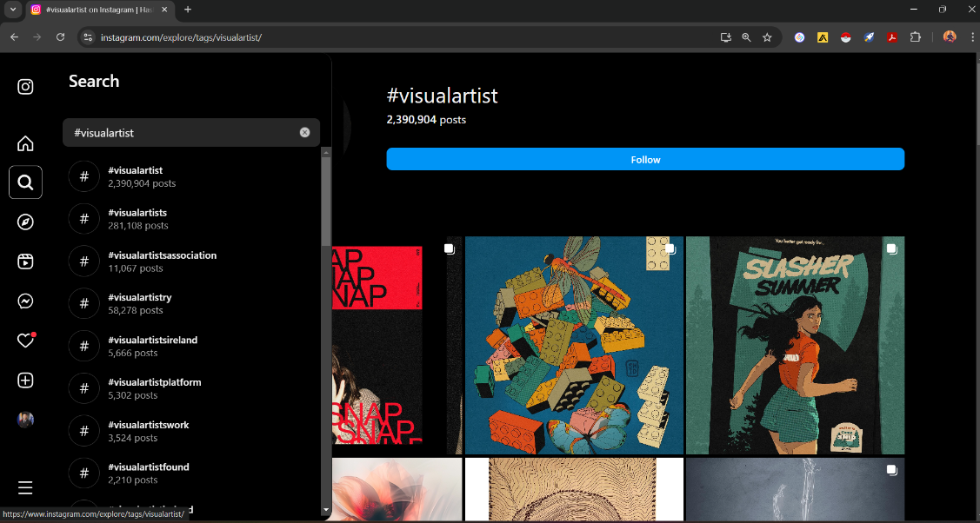980x523 pixels.
Task: Open the Reels icon in sidebar
Action: coord(26,261)
